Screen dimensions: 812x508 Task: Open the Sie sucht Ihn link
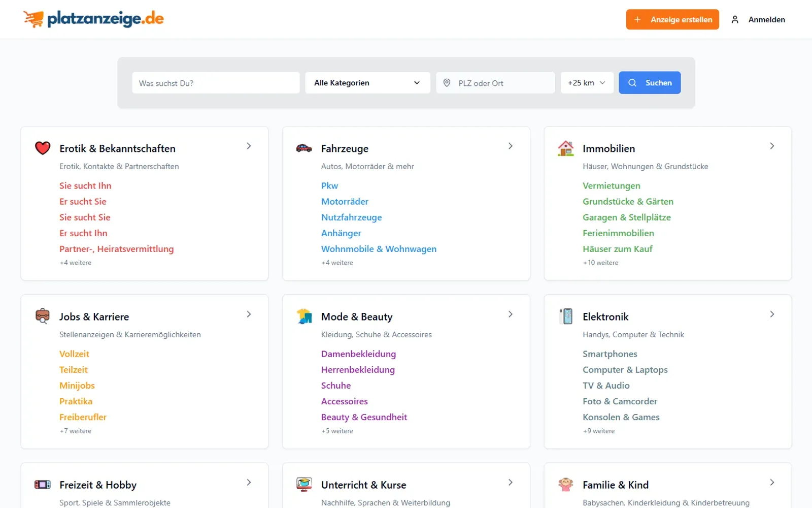(85, 185)
